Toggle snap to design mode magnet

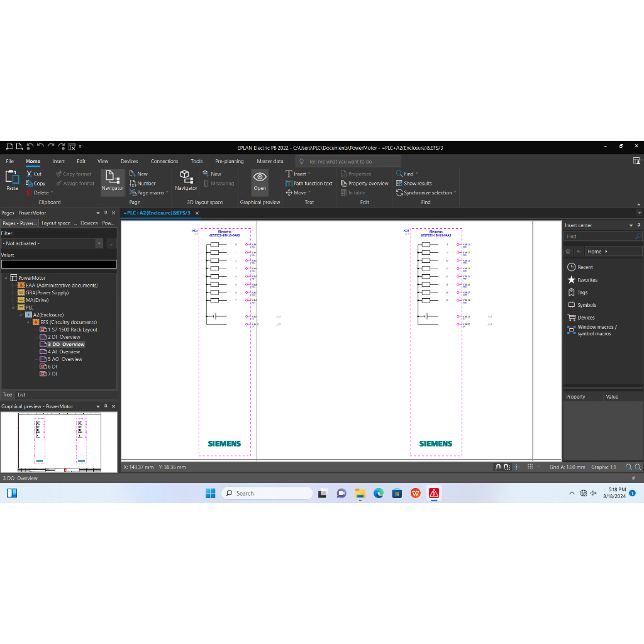coord(498,467)
